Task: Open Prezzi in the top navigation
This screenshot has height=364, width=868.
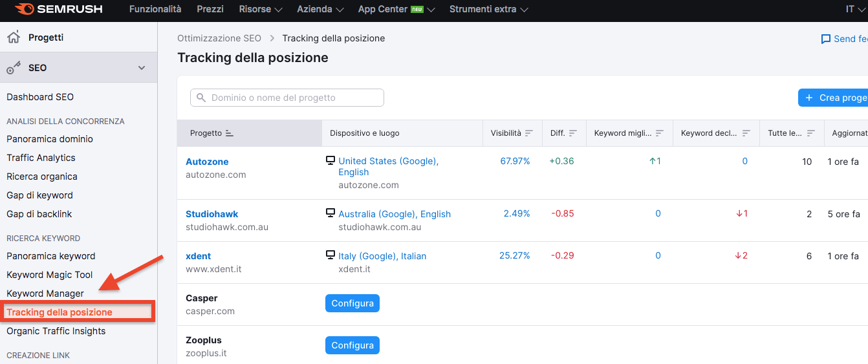Action: tap(210, 10)
